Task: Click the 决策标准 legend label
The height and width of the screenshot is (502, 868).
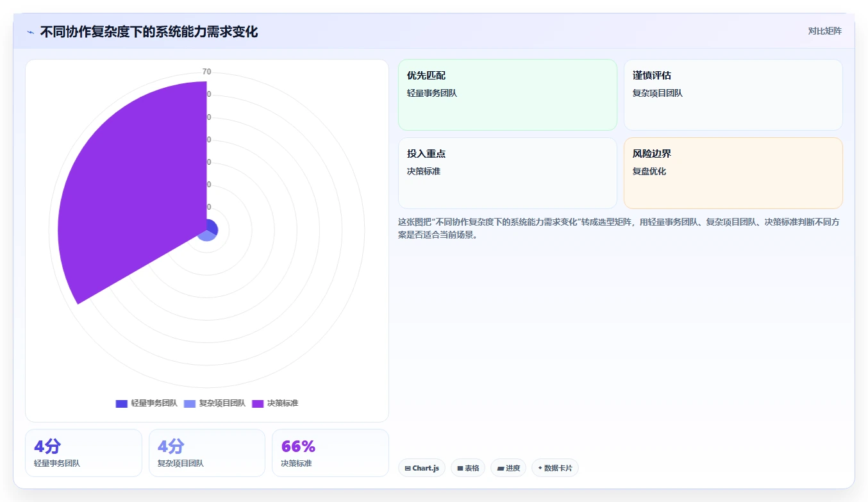Action: click(x=283, y=403)
